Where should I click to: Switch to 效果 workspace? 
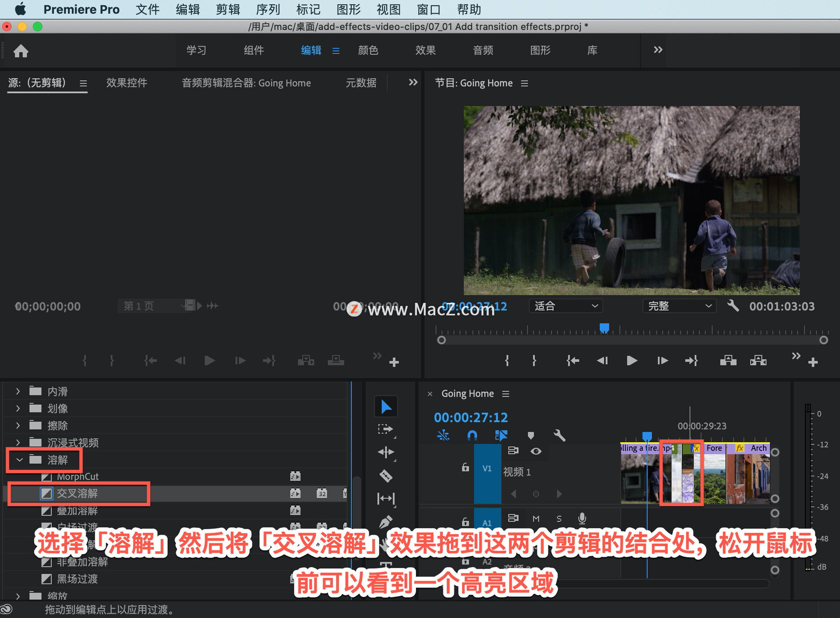pos(426,50)
